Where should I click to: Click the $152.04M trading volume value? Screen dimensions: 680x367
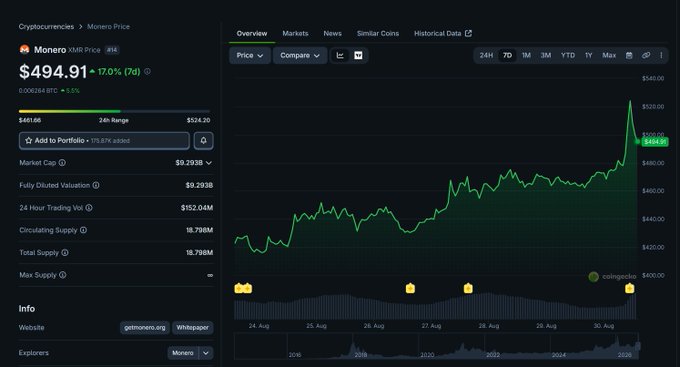click(x=197, y=208)
